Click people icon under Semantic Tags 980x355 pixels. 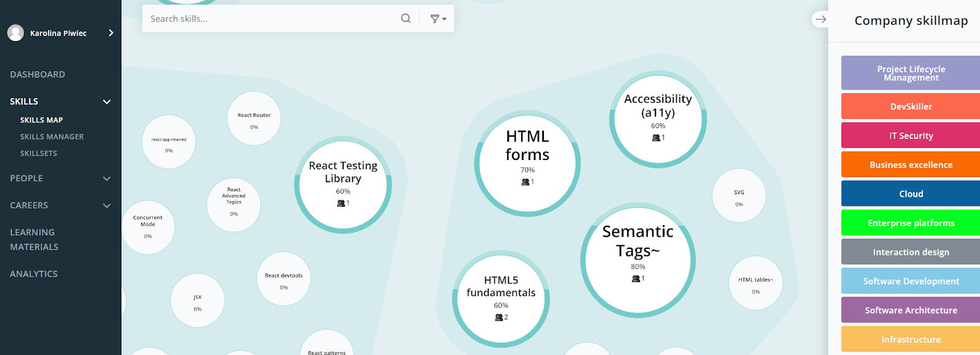pyautogui.click(x=636, y=279)
